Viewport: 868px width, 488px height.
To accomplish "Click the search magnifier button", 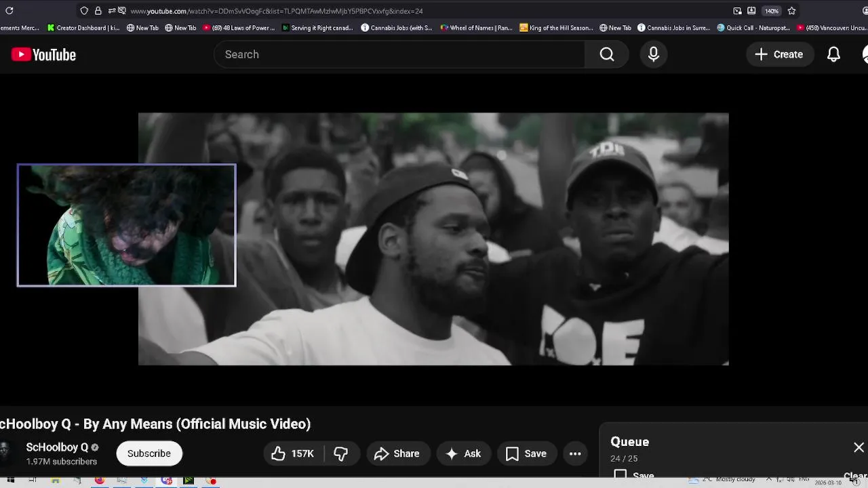I will [607, 54].
